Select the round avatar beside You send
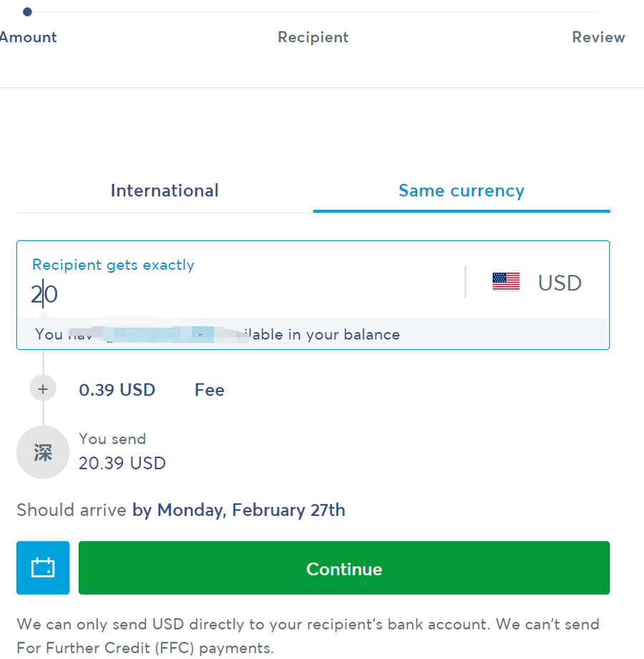Image resolution: width=644 pixels, height=659 pixels. 43,452
